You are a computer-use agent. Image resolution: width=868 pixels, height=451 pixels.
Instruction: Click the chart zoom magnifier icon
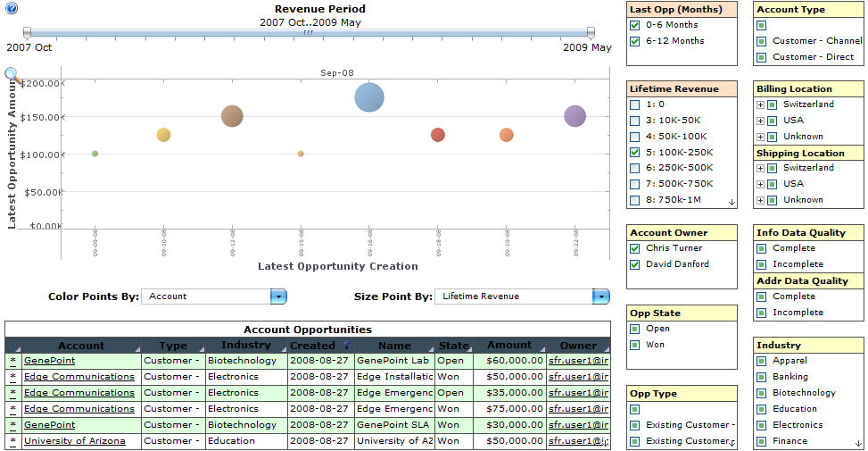[12, 75]
